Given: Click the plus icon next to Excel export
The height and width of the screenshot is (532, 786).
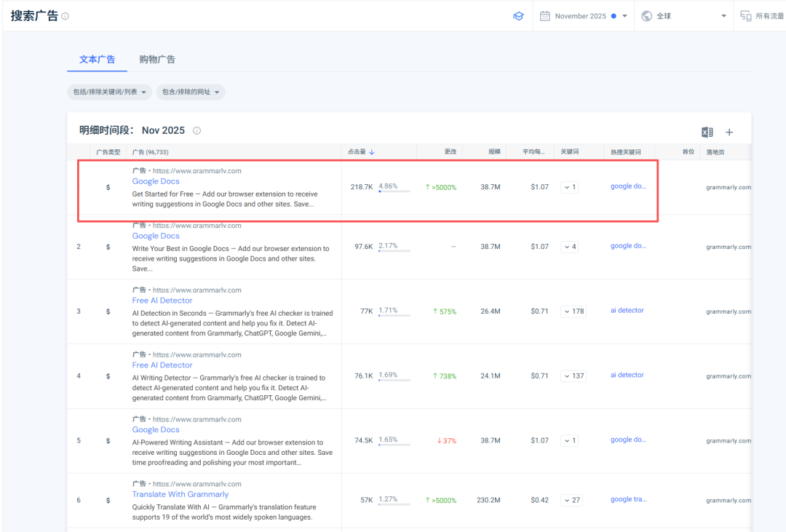Looking at the screenshot, I should 729,132.
